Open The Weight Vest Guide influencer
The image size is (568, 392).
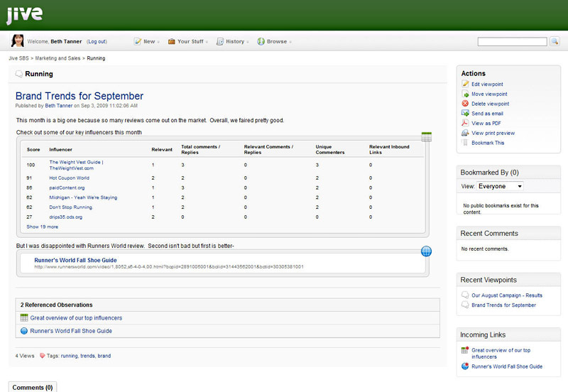pos(76,165)
